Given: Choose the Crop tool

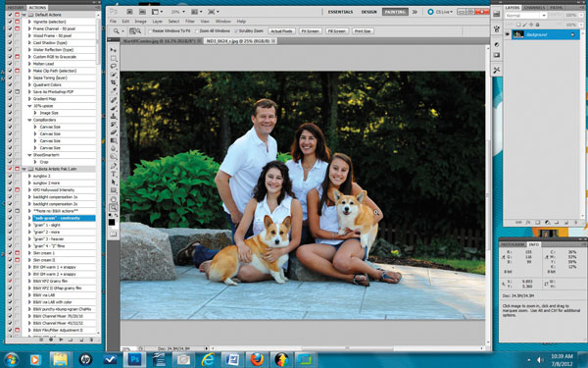Looking at the screenshot, I should pos(113,82).
